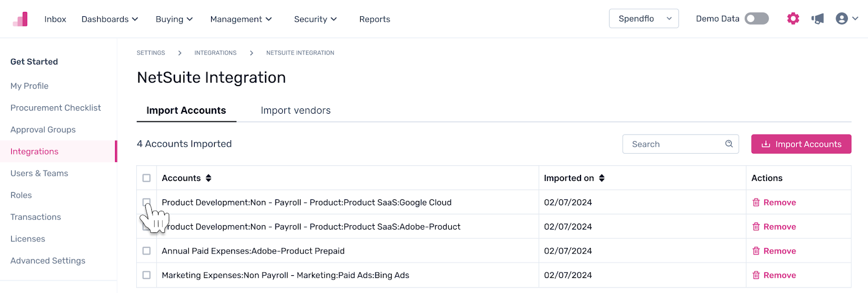Click the "Annual Paid Expenses:Adobe-Product Prepaid" account name
Image resolution: width=868 pixels, height=293 pixels.
(253, 251)
